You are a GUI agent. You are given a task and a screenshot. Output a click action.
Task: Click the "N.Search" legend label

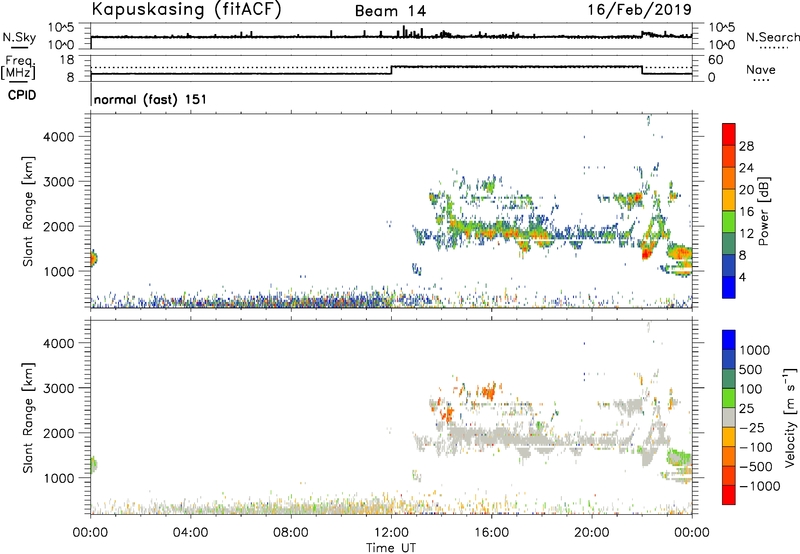point(772,37)
